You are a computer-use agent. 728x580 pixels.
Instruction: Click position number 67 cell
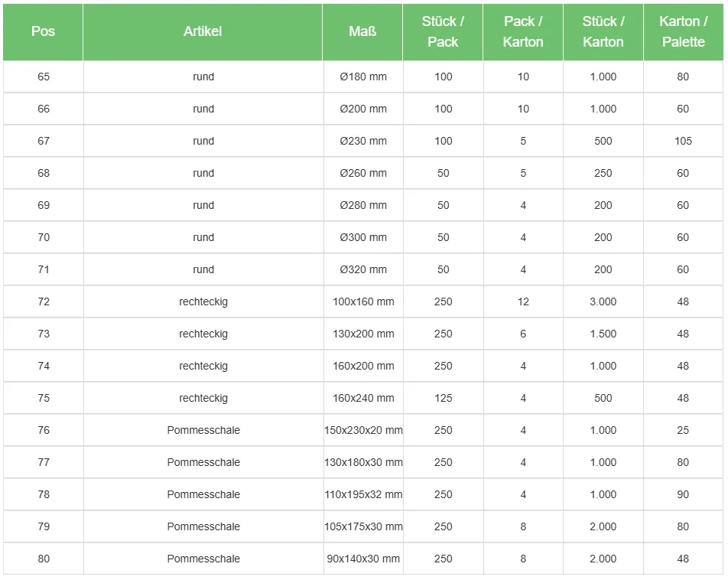tap(44, 141)
